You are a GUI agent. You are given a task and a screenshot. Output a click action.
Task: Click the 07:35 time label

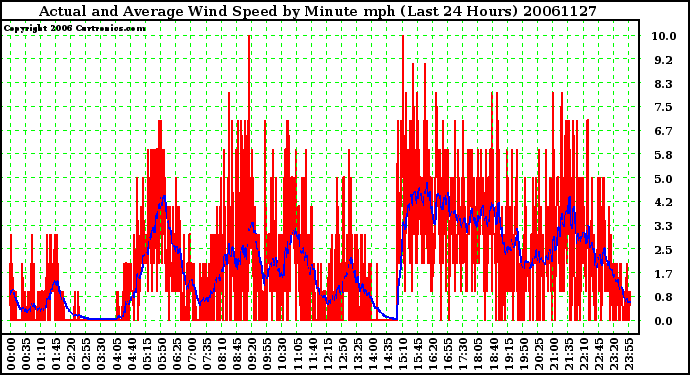(x=207, y=354)
